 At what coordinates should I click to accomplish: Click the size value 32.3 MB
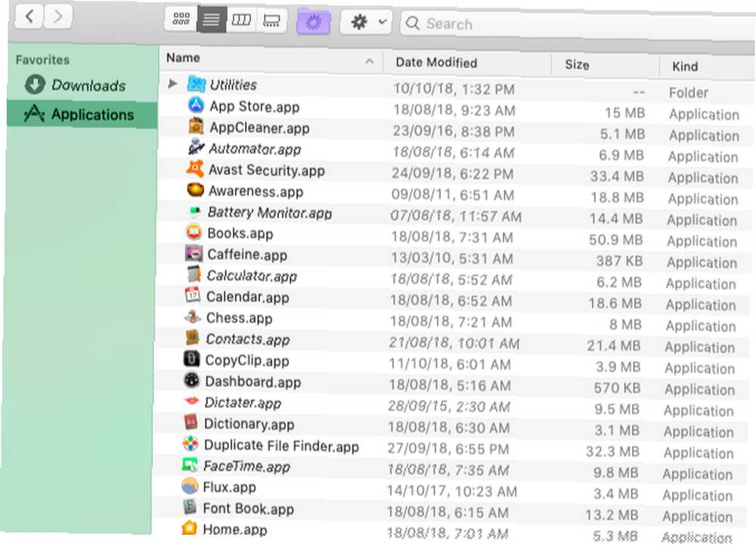click(612, 452)
